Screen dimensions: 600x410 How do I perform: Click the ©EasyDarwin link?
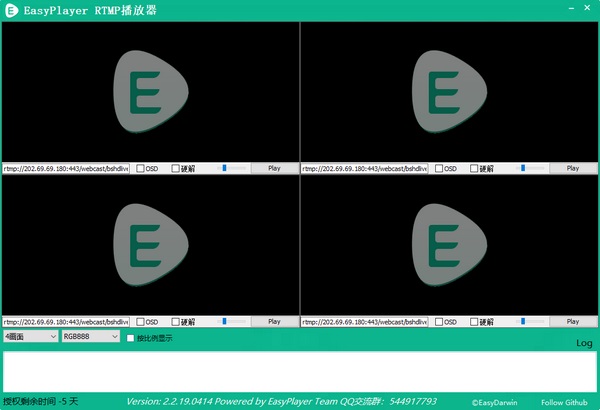click(x=494, y=402)
